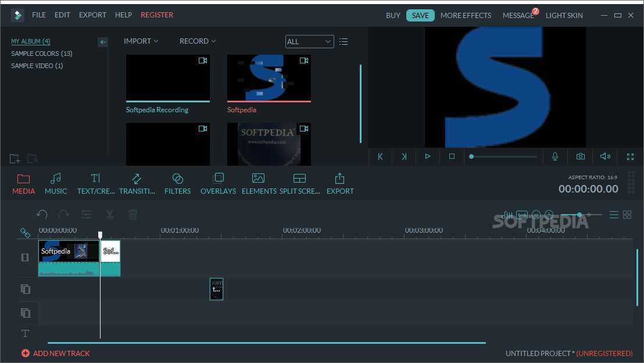
Task: Jump to previous frame in preview
Action: coord(380,156)
